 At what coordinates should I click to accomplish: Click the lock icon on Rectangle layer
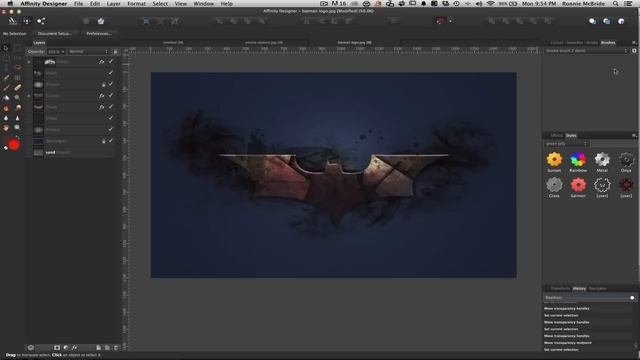pyautogui.click(x=104, y=141)
